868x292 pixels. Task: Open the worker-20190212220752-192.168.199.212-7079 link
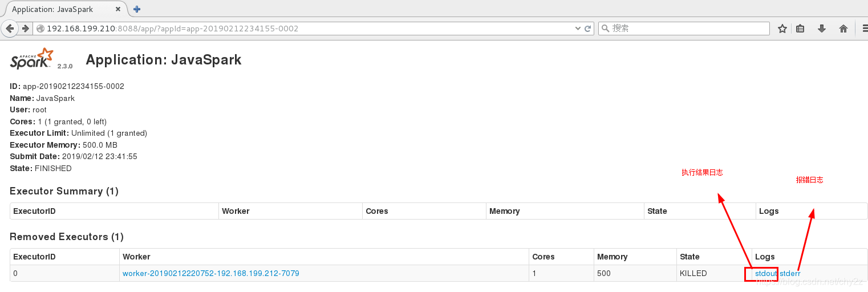coord(211,273)
